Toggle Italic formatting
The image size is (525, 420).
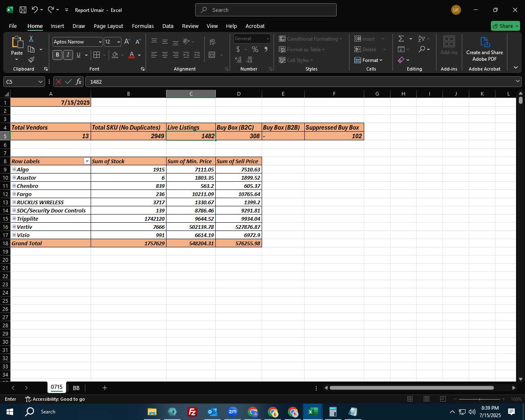click(68, 55)
